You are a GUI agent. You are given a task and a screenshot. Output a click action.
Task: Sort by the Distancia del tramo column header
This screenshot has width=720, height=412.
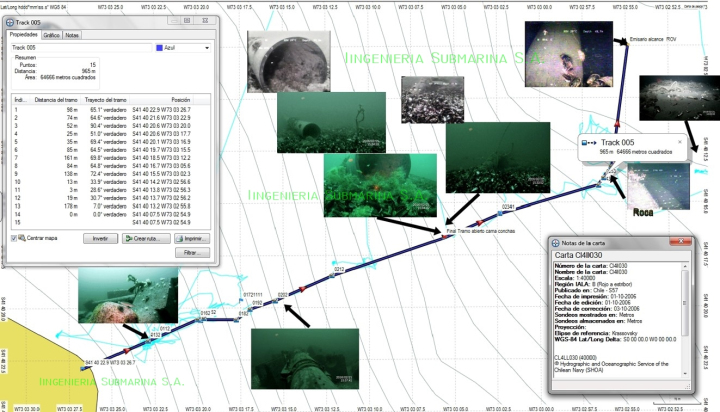click(x=50, y=100)
